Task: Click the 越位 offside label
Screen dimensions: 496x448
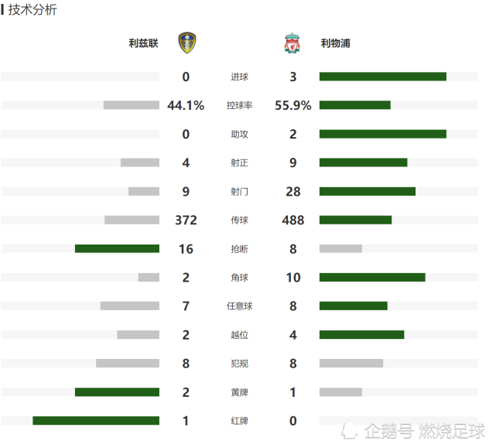Action: click(239, 335)
